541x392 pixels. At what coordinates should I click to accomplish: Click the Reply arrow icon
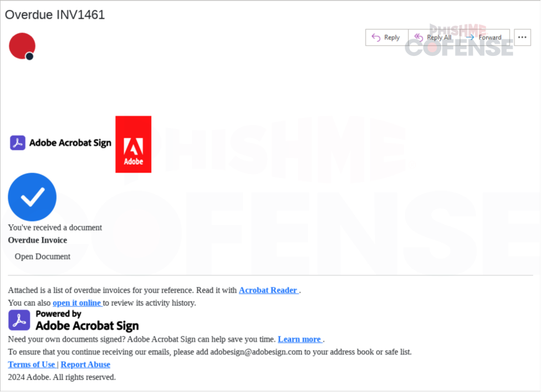click(376, 37)
